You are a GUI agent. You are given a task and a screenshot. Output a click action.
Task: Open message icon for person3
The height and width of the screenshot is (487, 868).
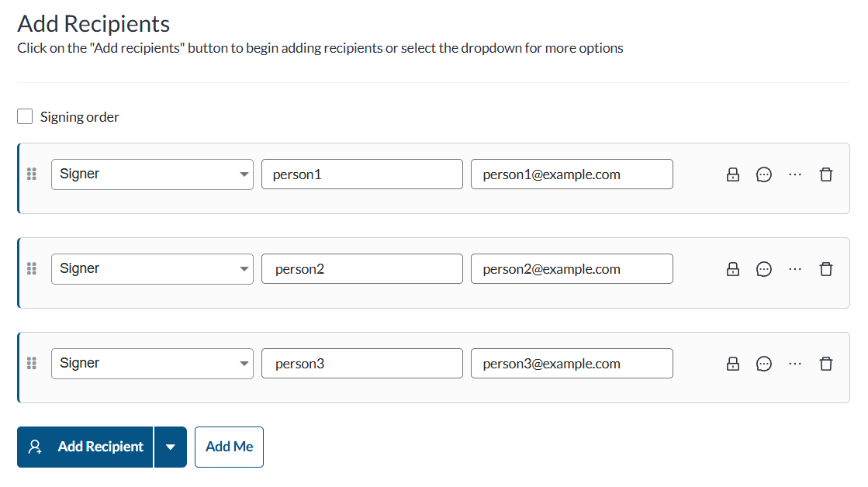point(764,364)
